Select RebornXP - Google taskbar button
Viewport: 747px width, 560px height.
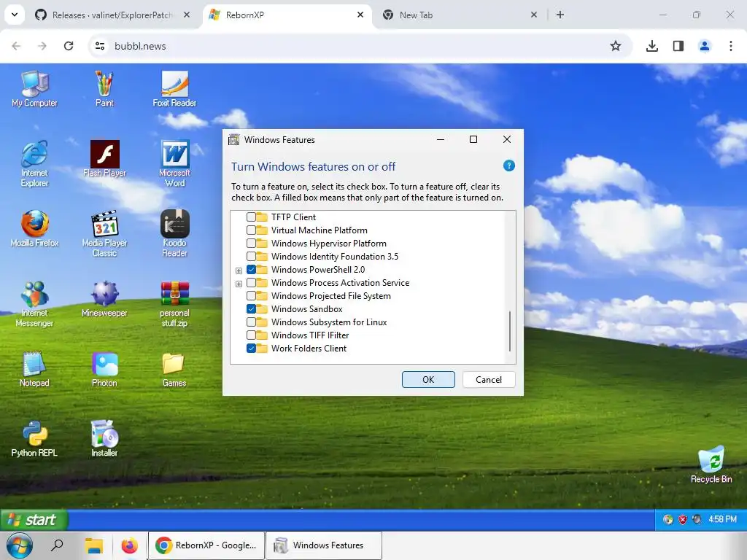[x=206, y=545]
